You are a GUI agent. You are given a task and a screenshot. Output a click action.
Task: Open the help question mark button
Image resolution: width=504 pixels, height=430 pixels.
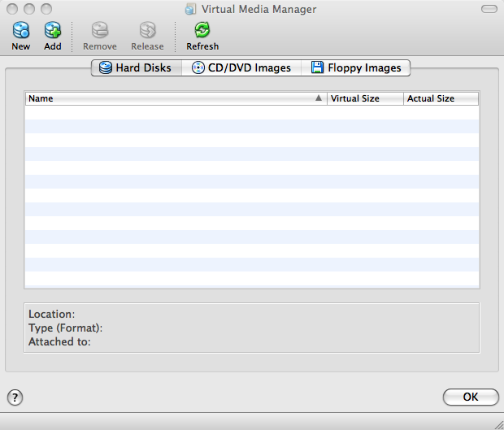(15, 397)
